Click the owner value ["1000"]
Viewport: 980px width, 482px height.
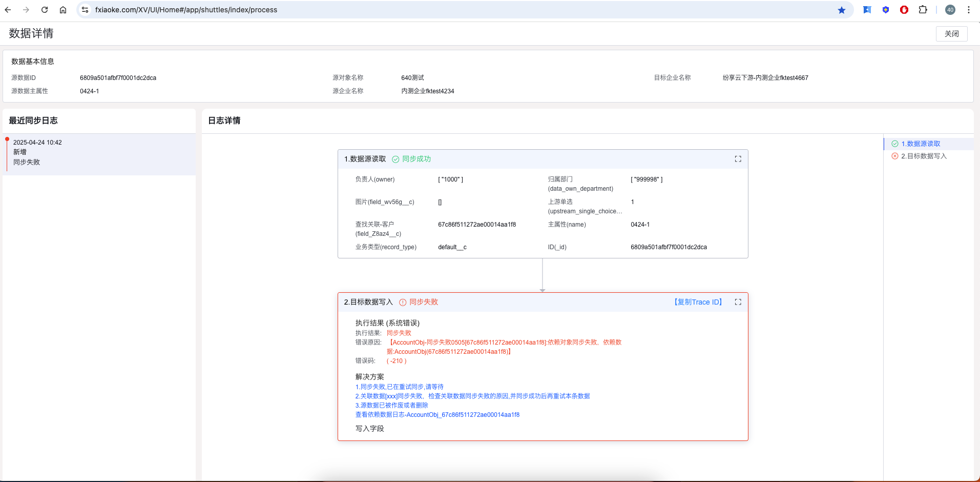tap(450, 179)
